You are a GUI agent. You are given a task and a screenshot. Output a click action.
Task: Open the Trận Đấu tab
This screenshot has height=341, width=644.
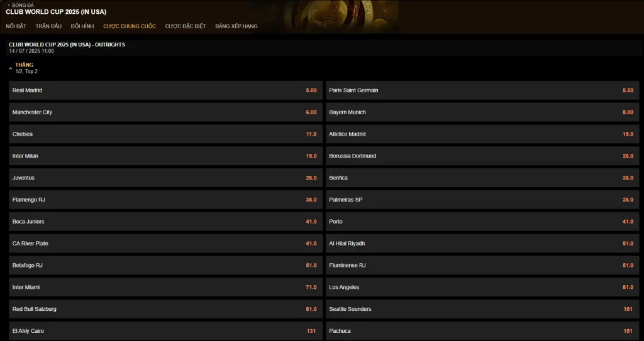click(48, 26)
